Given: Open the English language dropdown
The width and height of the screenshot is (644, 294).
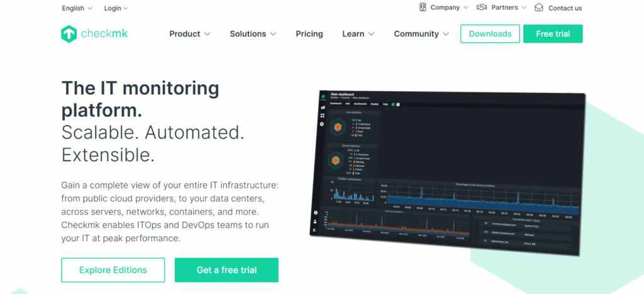Looking at the screenshot, I should point(77,8).
